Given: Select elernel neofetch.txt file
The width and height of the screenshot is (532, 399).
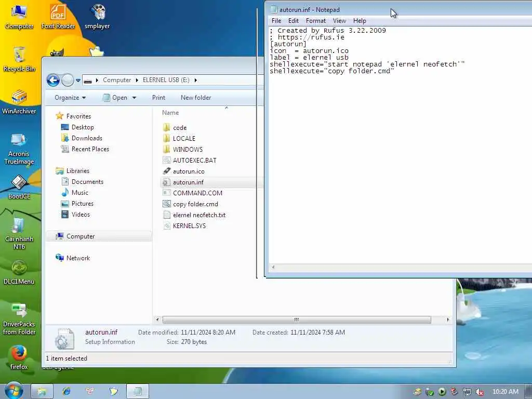Looking at the screenshot, I should [x=199, y=215].
